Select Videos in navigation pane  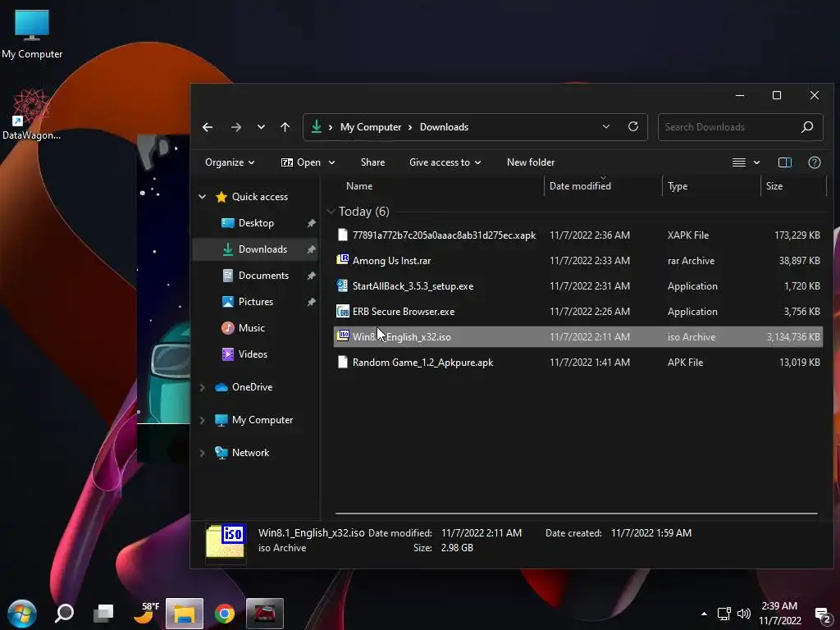(244, 354)
